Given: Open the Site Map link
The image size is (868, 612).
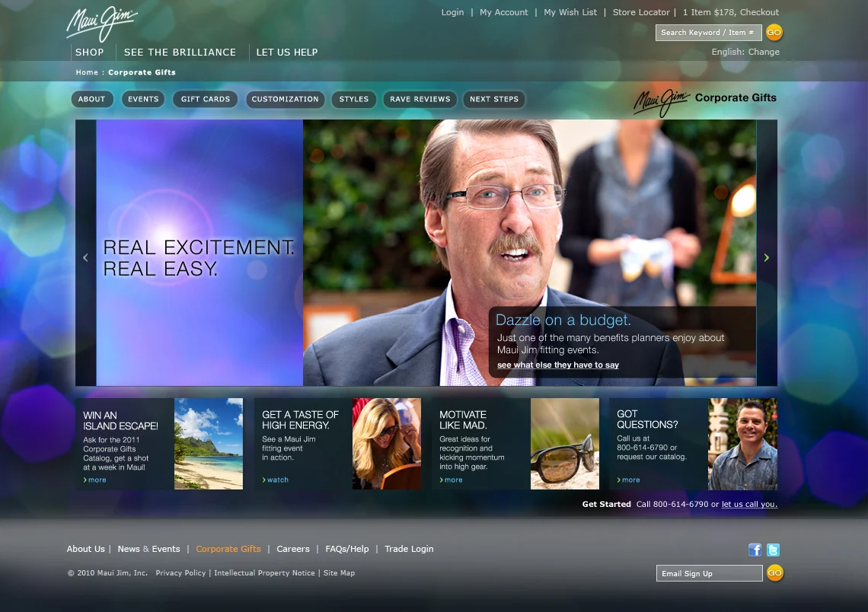Looking at the screenshot, I should [x=339, y=572].
